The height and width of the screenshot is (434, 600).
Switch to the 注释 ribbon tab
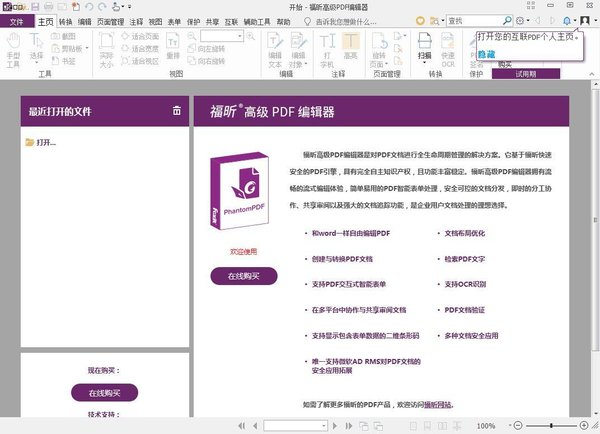pos(136,20)
